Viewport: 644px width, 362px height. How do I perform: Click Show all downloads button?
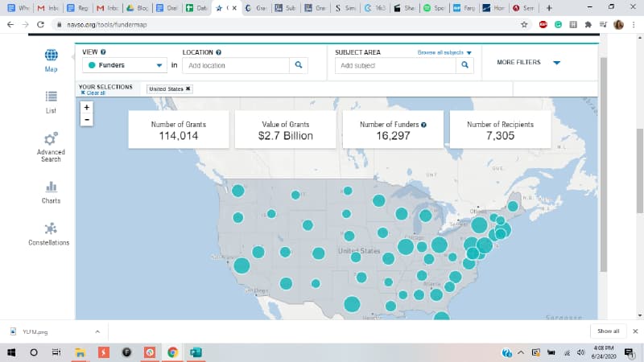click(608, 331)
